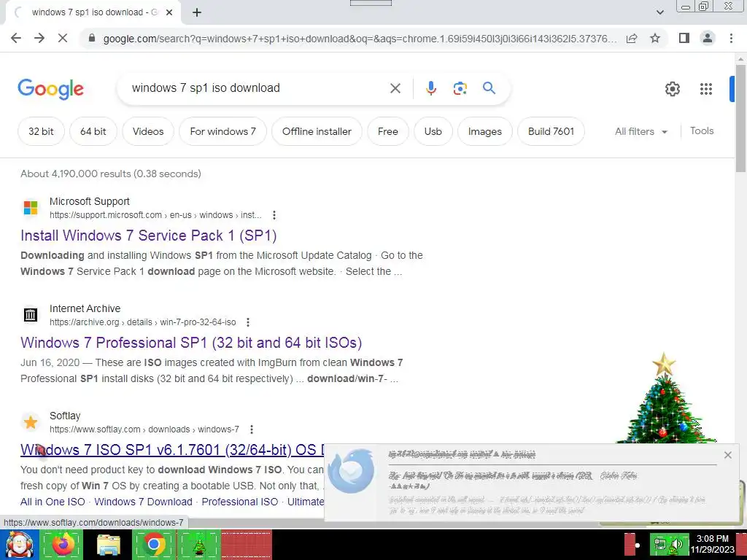This screenshot has width=747, height=560.
Task: Apply the Build 7601 filter chip
Action: coord(551,131)
